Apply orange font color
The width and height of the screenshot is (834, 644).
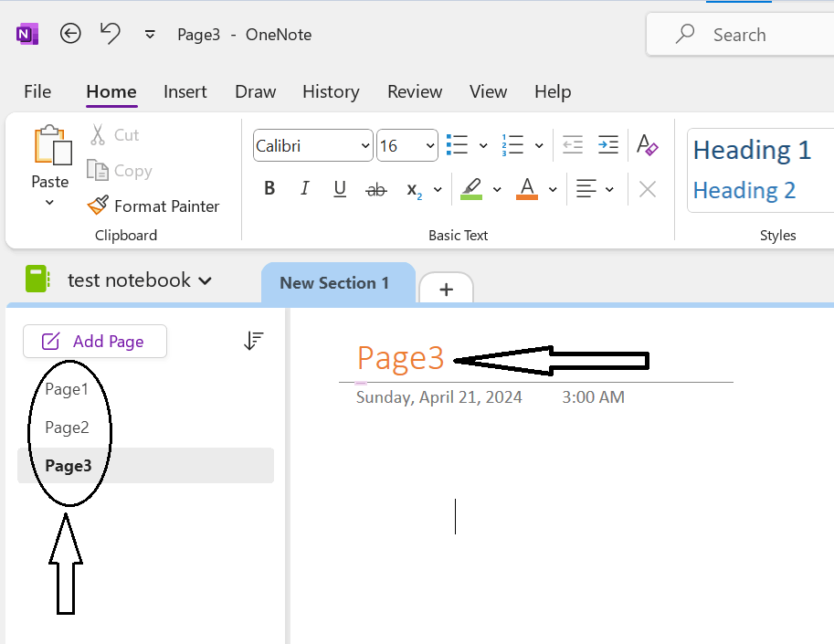527,189
